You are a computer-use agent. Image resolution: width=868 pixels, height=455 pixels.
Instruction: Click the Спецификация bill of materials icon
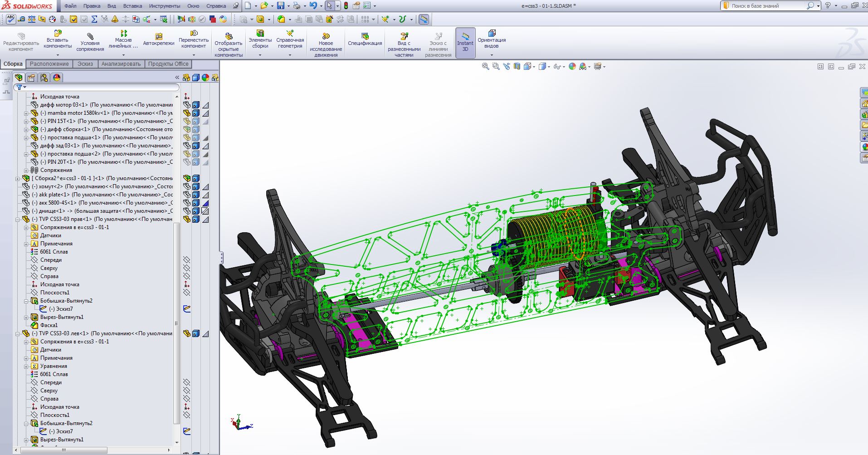(365, 39)
